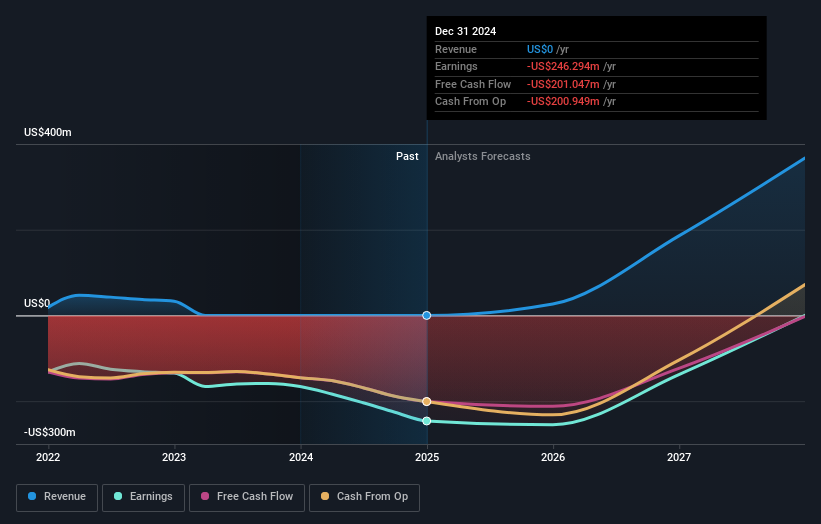Viewport: 821px width, 524px height.
Task: Click the 2027 year label on axis
Action: (679, 457)
